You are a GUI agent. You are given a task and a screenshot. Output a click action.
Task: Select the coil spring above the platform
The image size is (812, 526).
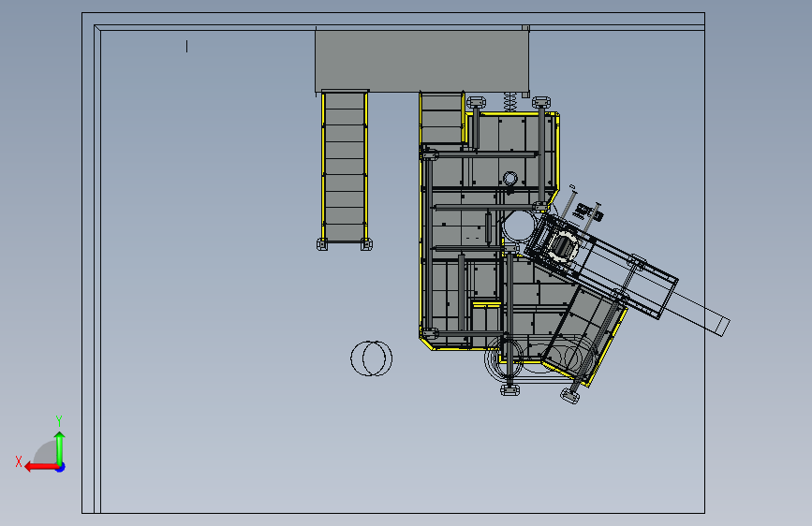pos(510,101)
